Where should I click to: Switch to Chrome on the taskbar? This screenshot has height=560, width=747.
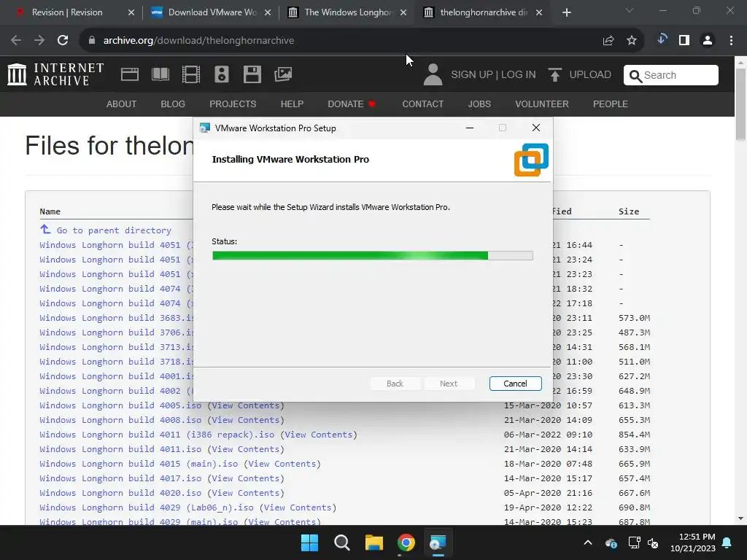click(x=406, y=542)
